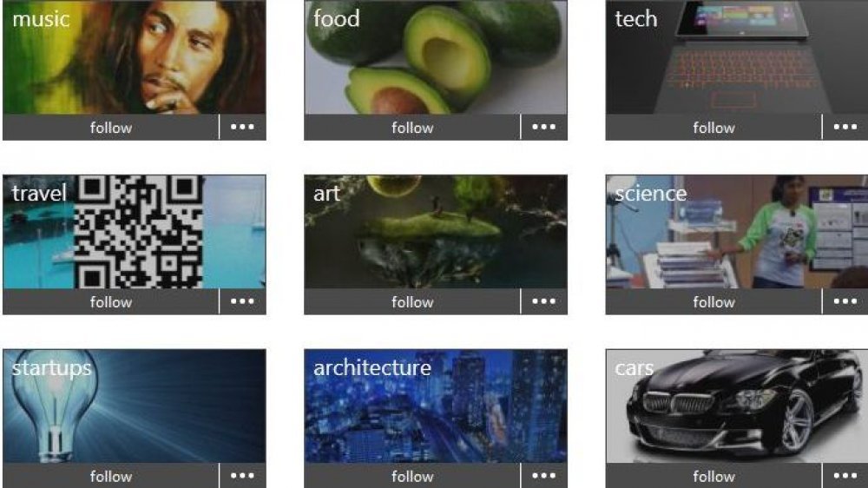Open more options on the food tile
The height and width of the screenshot is (488, 868).
pyautogui.click(x=544, y=128)
